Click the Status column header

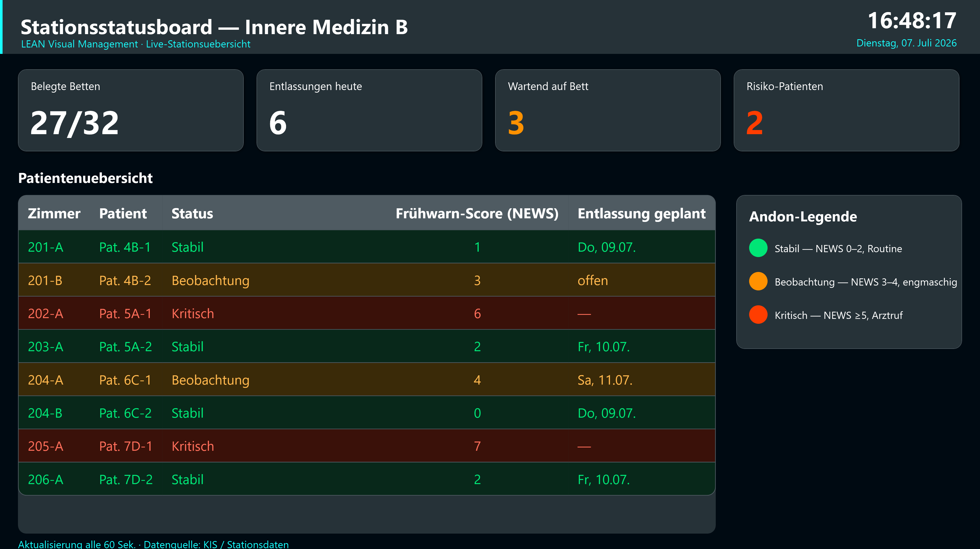(x=192, y=213)
